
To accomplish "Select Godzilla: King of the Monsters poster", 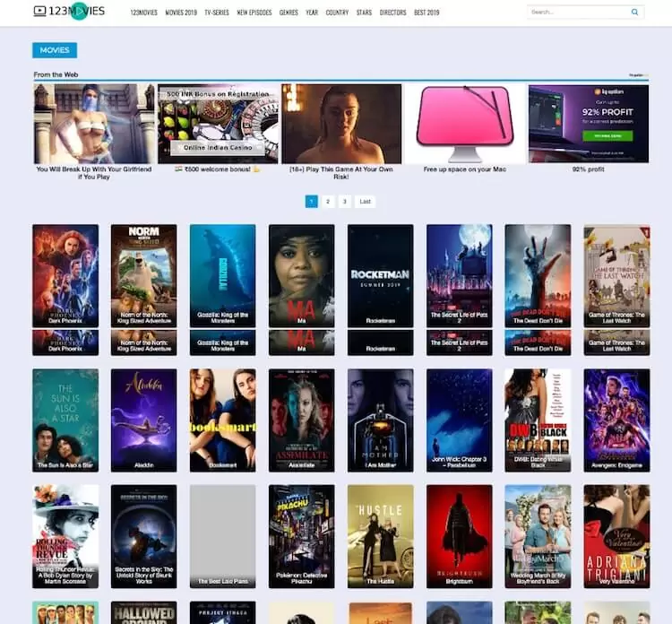I will click(x=222, y=275).
